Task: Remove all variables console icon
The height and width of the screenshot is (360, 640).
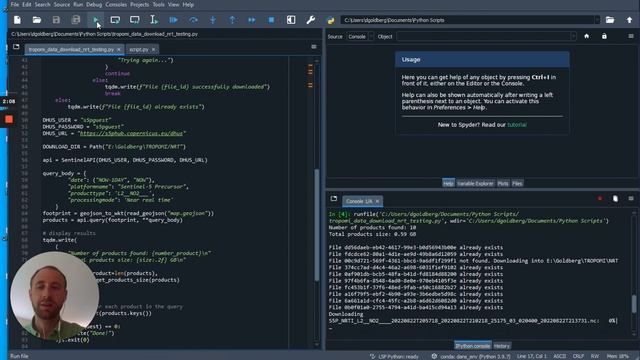Action: [x=615, y=199]
